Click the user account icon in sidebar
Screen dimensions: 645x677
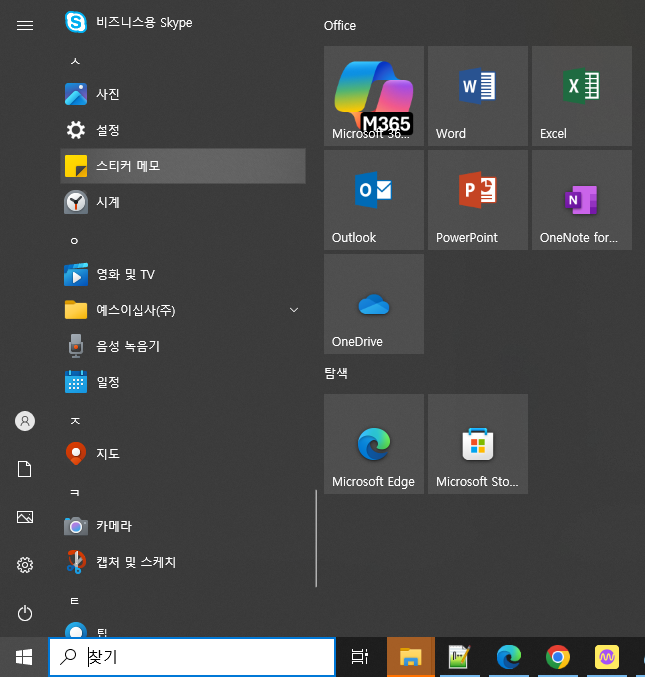[25, 421]
